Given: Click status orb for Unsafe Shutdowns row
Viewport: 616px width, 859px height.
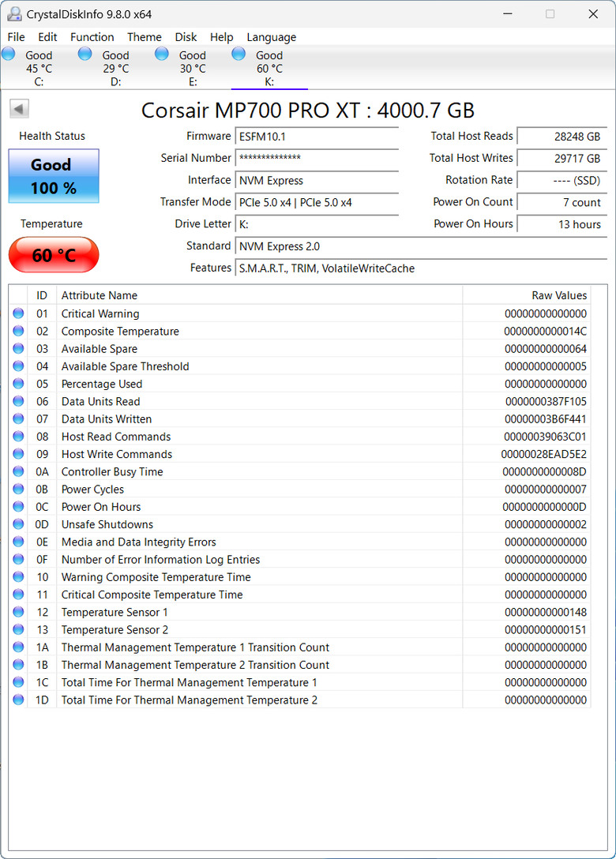Looking at the screenshot, I should 19,523.
